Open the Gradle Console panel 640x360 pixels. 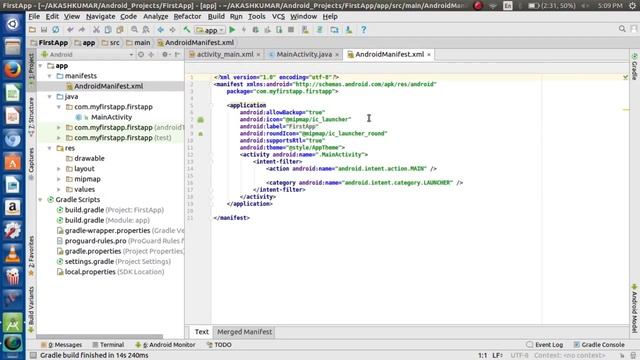point(599,345)
